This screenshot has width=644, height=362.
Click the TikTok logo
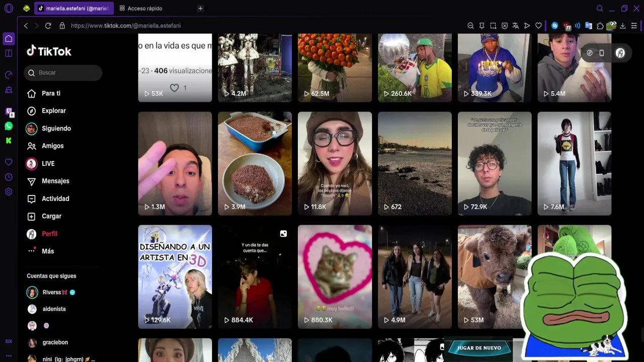pyautogui.click(x=49, y=51)
